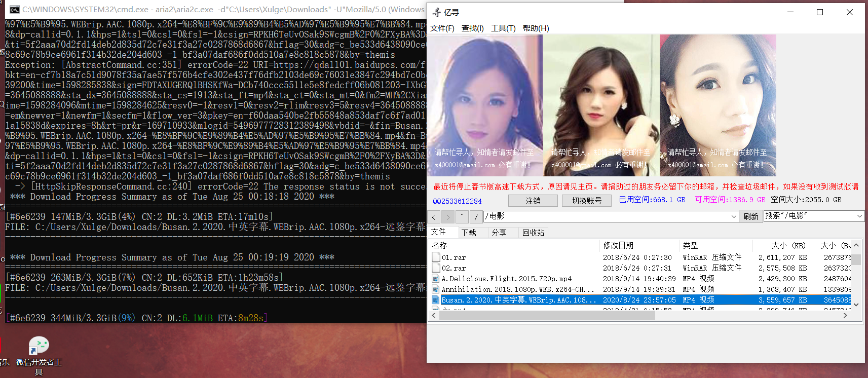Expand the /电影 path dropdown
This screenshot has width=868, height=378.
(734, 216)
